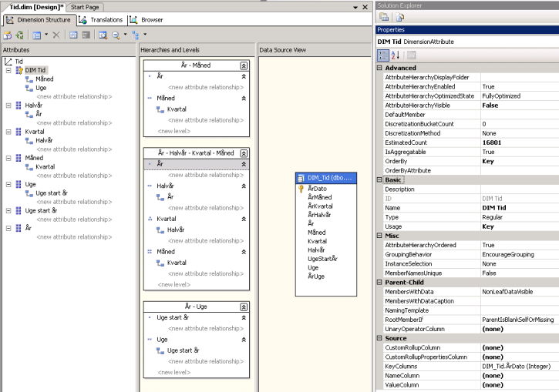The image size is (559, 392).
Task: Collapse the År - Måned hierarchy box
Action: (x=244, y=65)
